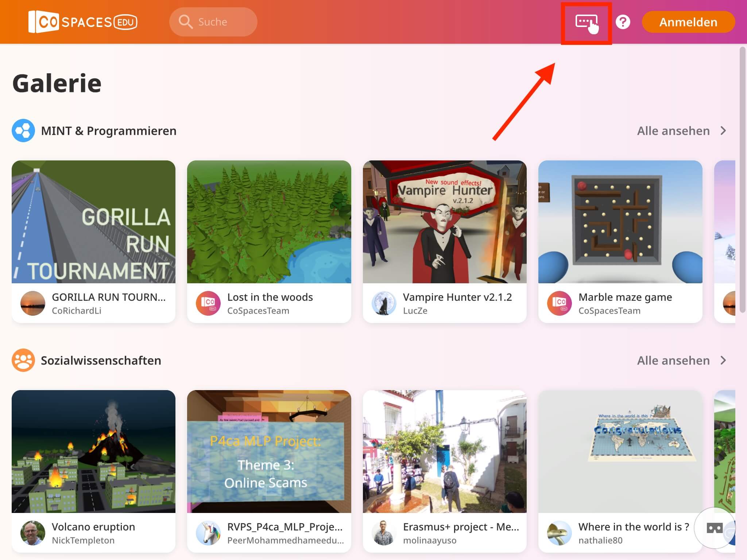Open the VR headset view button

(x=715, y=528)
